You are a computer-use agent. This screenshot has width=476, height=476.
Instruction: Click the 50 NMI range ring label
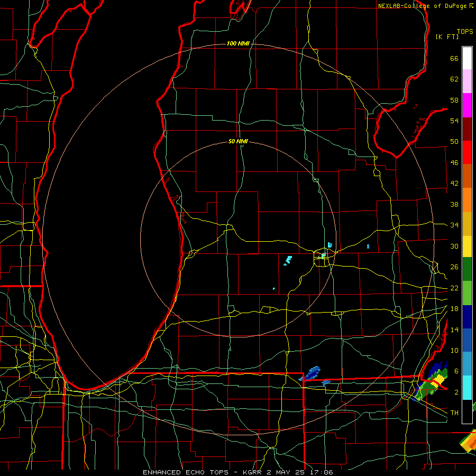238,141
